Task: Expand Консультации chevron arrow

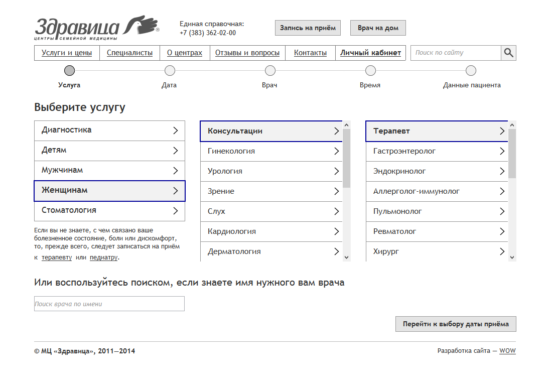Action: click(x=336, y=131)
